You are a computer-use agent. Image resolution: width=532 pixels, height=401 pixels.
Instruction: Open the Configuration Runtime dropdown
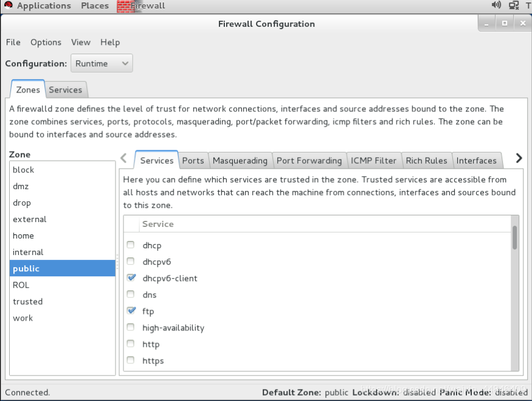(x=102, y=63)
